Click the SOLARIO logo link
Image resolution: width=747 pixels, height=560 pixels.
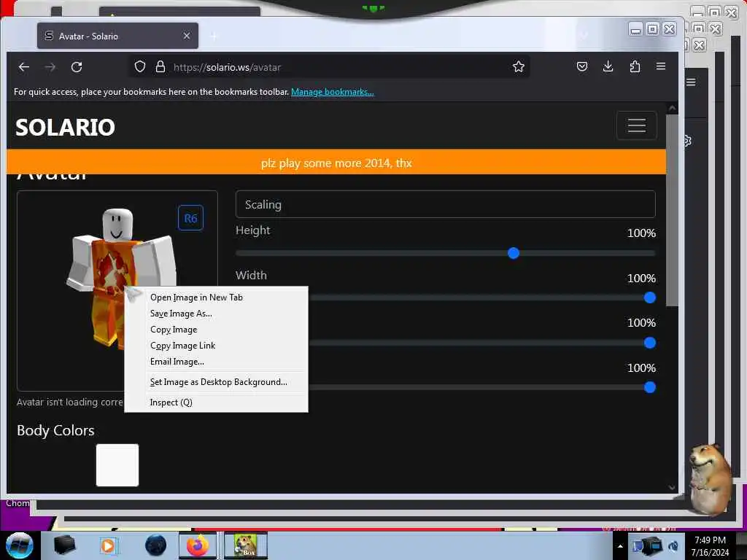[65, 127]
